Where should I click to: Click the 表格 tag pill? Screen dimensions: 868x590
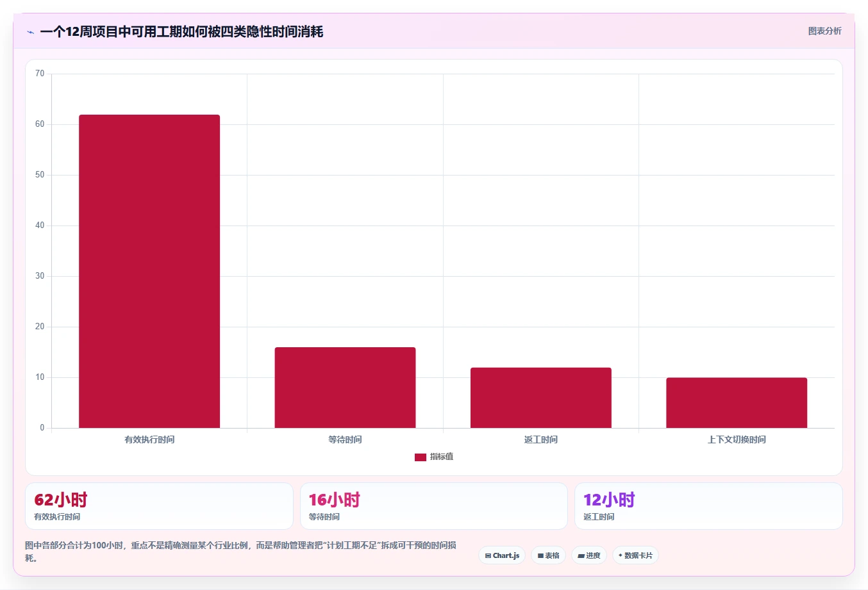click(x=549, y=555)
